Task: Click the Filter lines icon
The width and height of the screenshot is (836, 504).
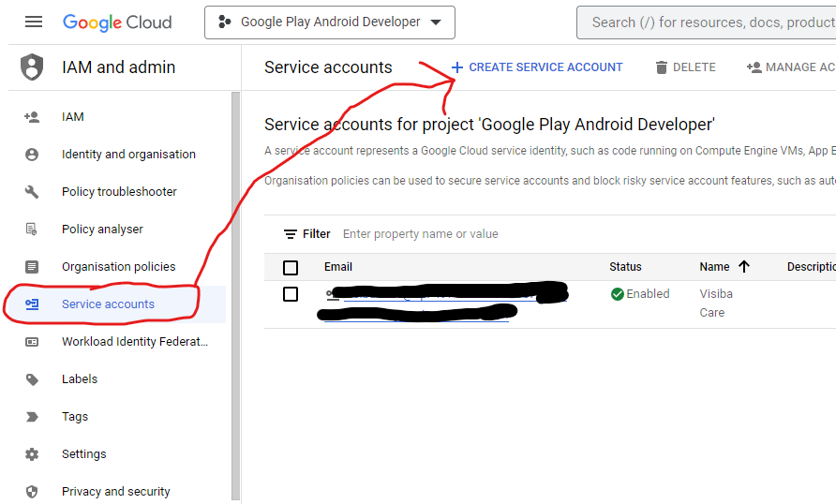Action: (290, 234)
